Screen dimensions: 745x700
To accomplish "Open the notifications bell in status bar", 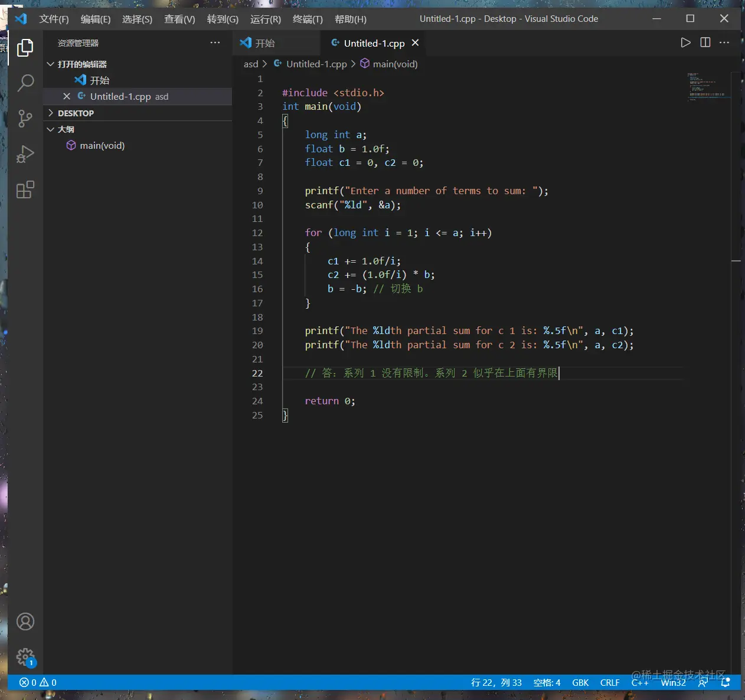I will [x=726, y=682].
